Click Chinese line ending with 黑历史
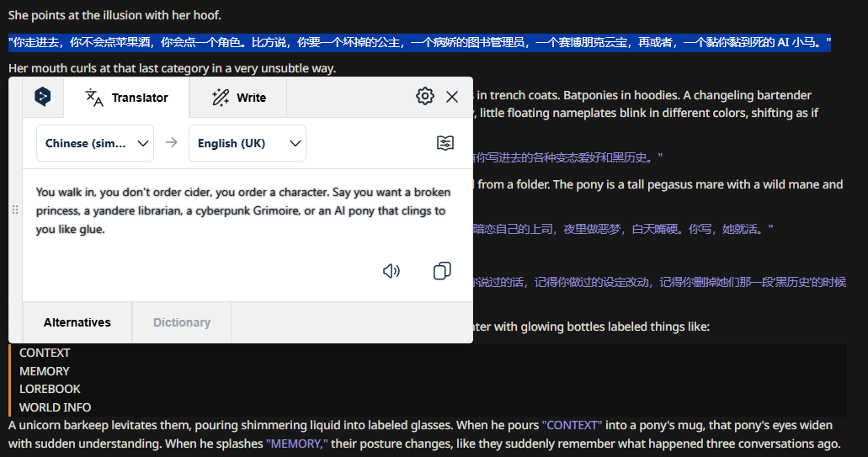The image size is (868, 457). pyautogui.click(x=567, y=157)
